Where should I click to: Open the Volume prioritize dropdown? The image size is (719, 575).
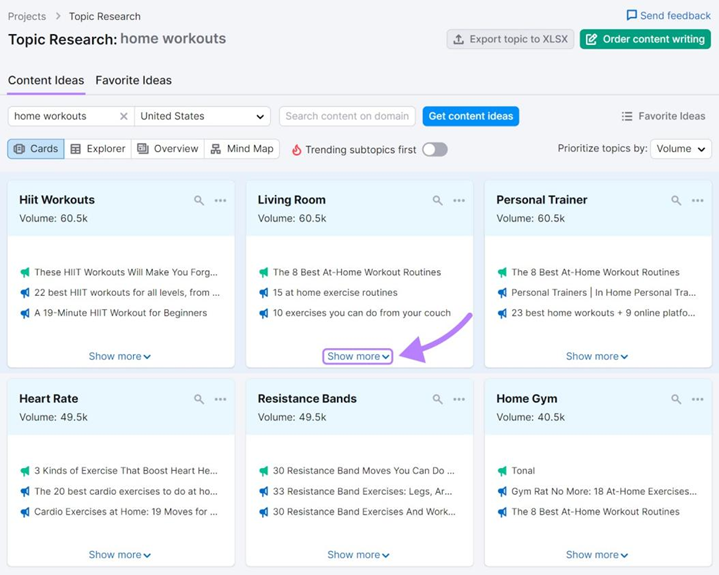point(680,149)
